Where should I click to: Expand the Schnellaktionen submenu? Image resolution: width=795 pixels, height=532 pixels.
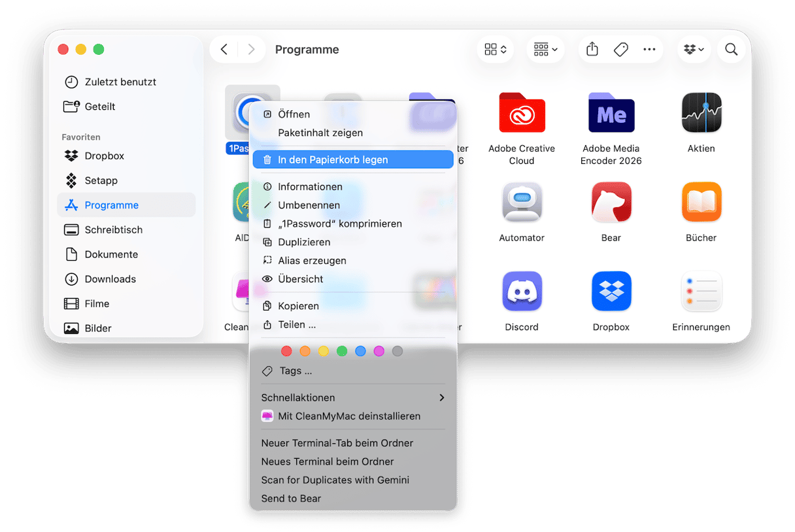point(353,397)
